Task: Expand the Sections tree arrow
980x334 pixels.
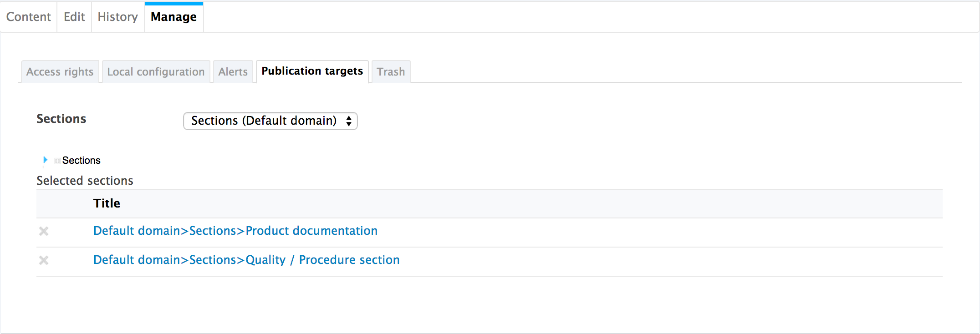Action: (45, 160)
